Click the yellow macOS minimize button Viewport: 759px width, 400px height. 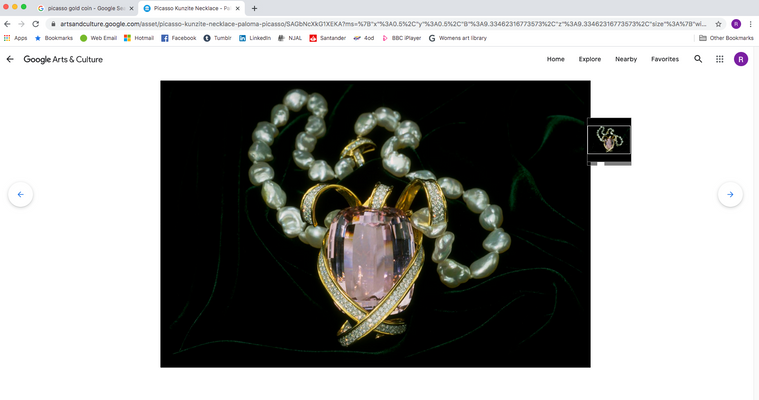pos(15,7)
